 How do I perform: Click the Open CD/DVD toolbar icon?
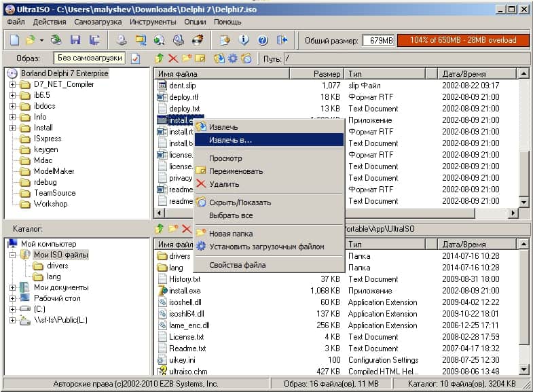tap(56, 40)
